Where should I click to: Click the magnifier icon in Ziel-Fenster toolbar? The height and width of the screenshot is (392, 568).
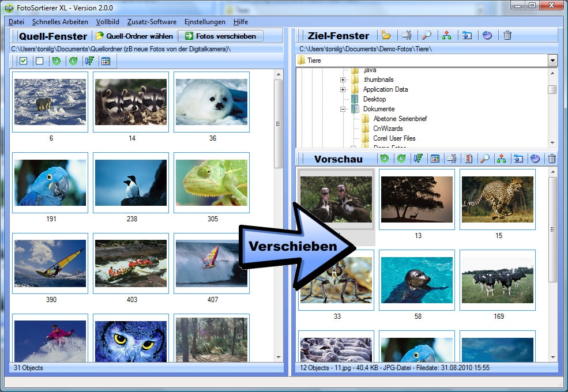click(427, 36)
